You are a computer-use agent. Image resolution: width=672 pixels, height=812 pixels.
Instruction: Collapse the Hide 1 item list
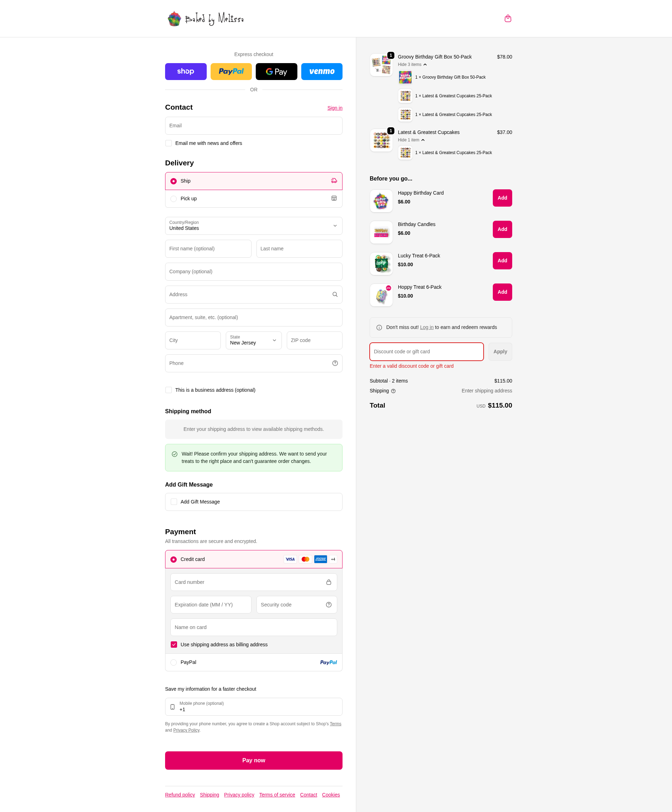coord(411,140)
